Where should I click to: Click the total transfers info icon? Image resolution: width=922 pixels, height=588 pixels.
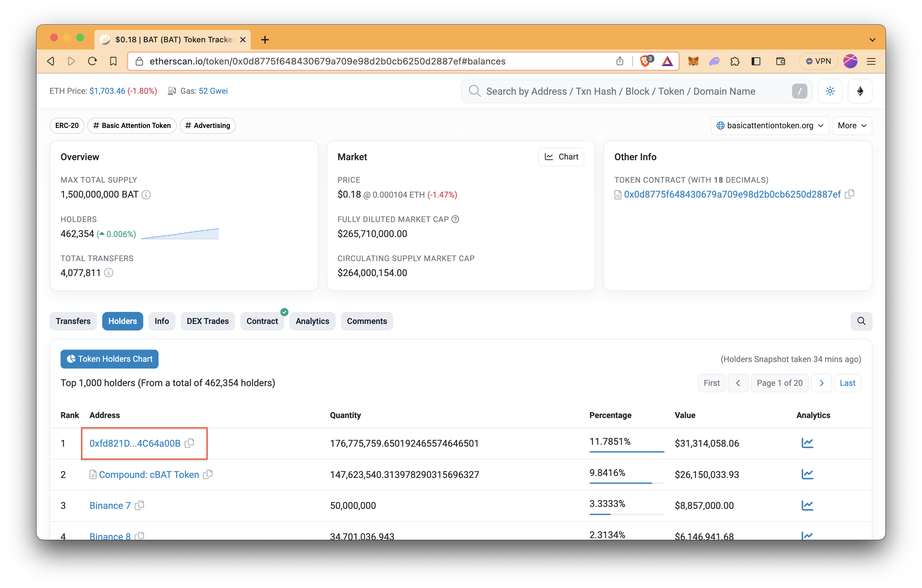pos(109,273)
